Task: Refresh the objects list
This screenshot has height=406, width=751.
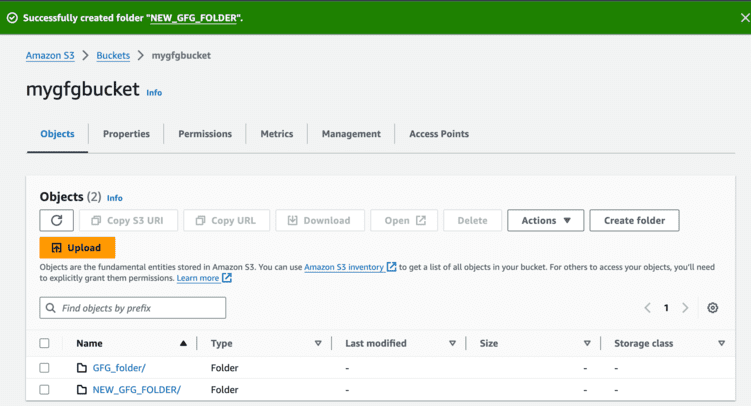Action: [57, 220]
